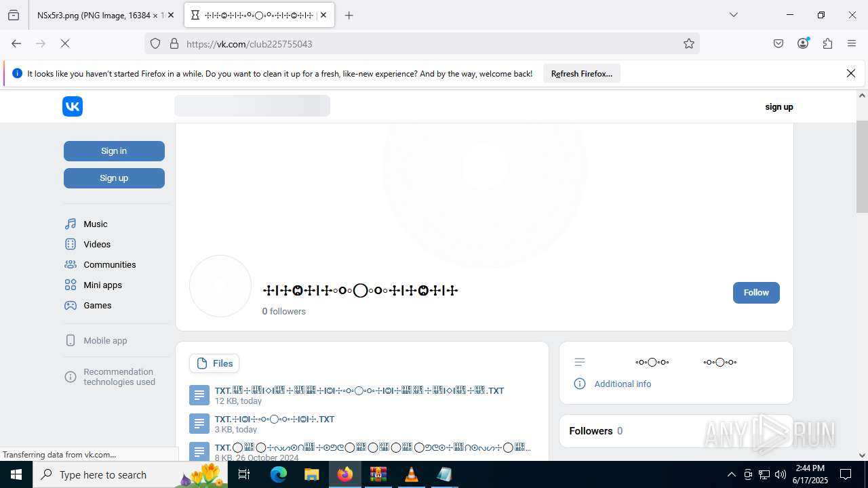Click the tracking protection shield icon
The height and width of the screenshot is (488, 868).
[x=155, y=43]
